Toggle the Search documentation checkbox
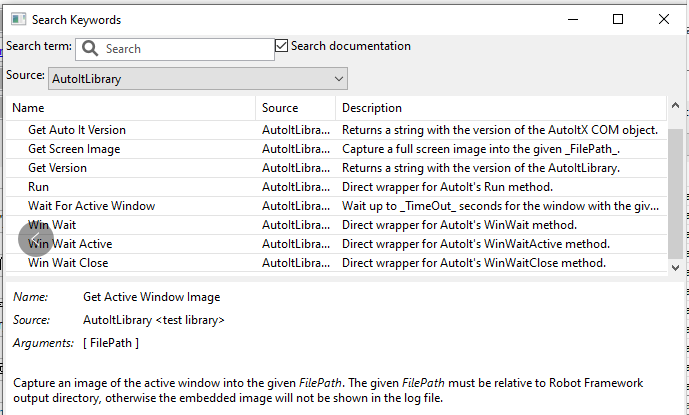 point(282,46)
